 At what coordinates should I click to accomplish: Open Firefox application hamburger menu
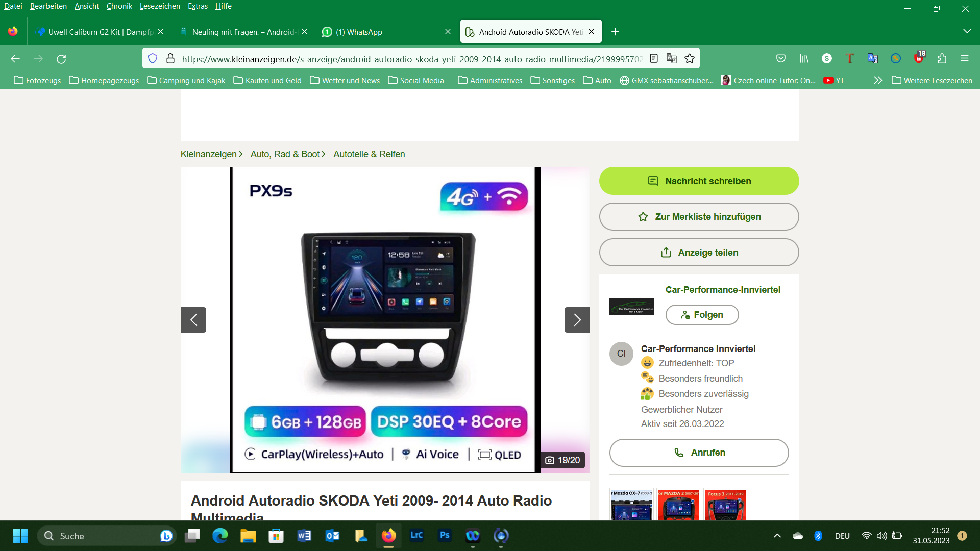click(x=964, y=59)
